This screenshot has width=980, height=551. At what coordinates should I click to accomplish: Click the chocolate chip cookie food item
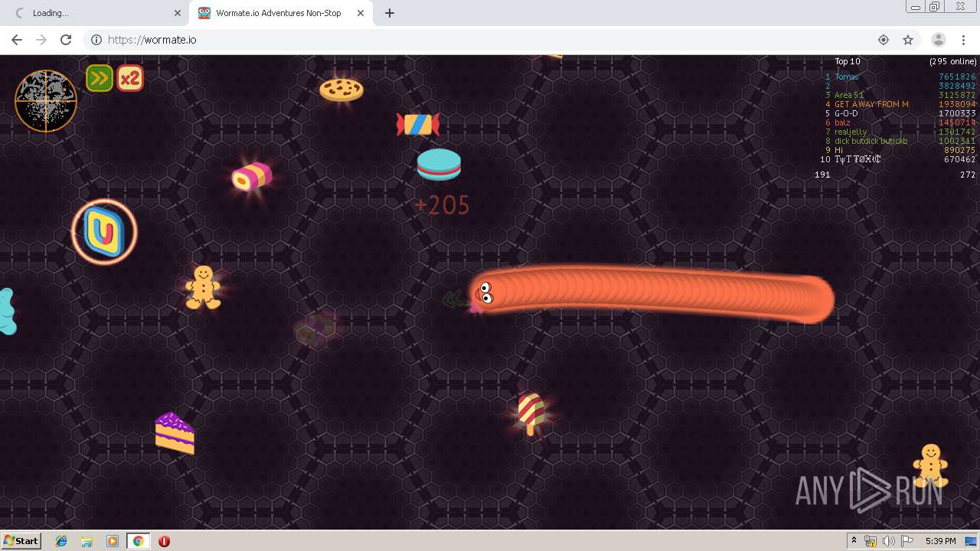pos(341,90)
